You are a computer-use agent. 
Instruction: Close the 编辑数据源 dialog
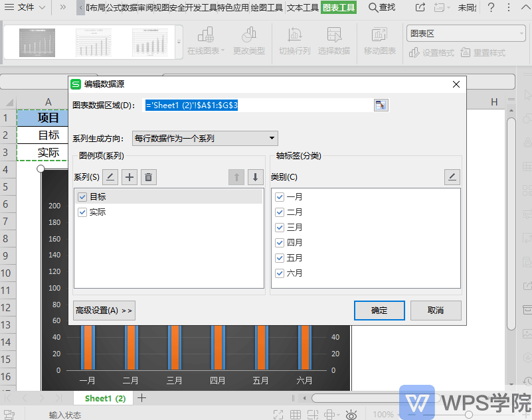[456, 84]
